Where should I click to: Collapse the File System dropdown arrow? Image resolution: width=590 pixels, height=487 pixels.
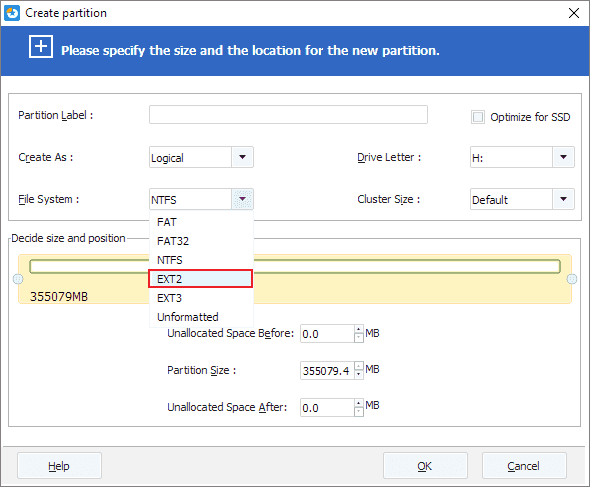click(x=242, y=199)
